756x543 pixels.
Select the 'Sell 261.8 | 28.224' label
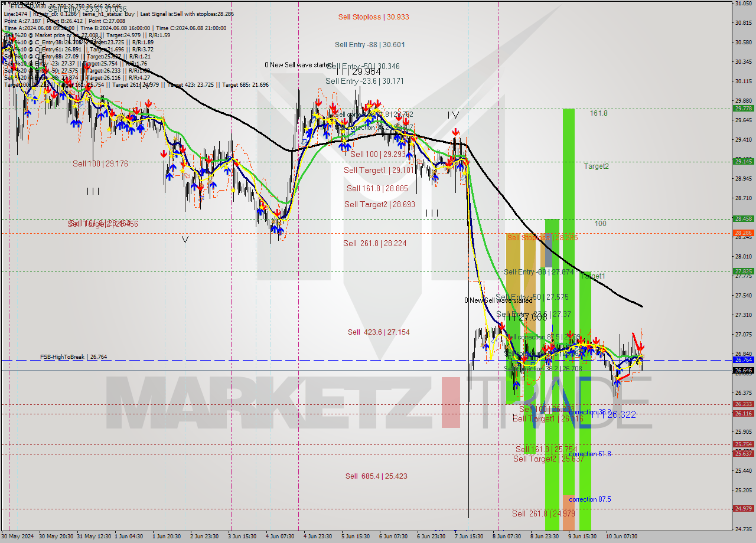click(375, 243)
